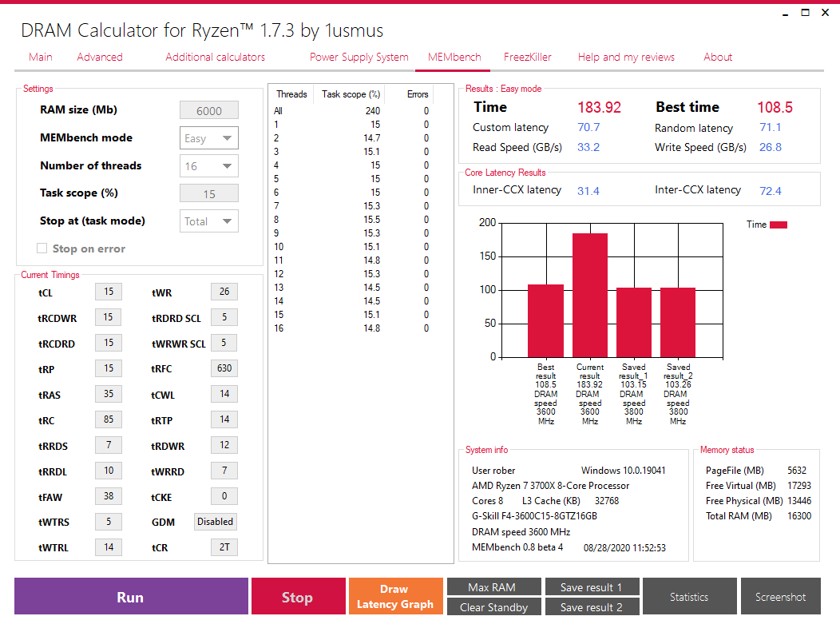Click Draw Latency Graph button
840x632 pixels.
396,596
